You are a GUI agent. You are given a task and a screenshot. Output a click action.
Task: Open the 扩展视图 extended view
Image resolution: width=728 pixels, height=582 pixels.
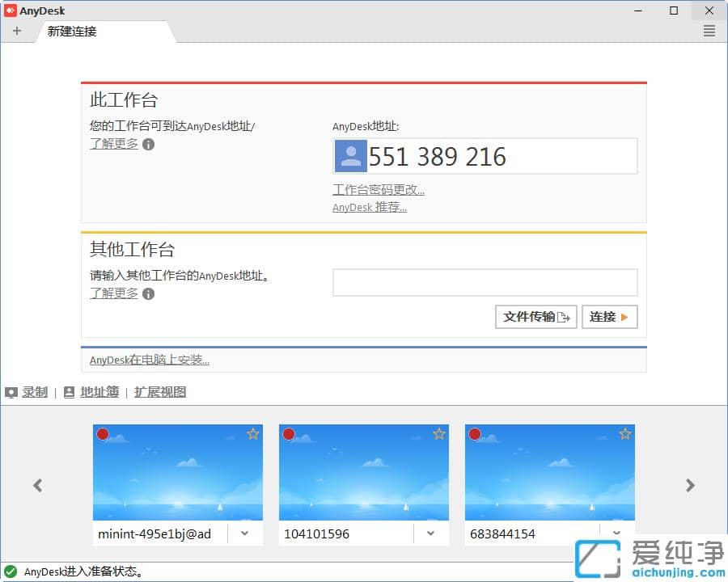pyautogui.click(x=159, y=391)
